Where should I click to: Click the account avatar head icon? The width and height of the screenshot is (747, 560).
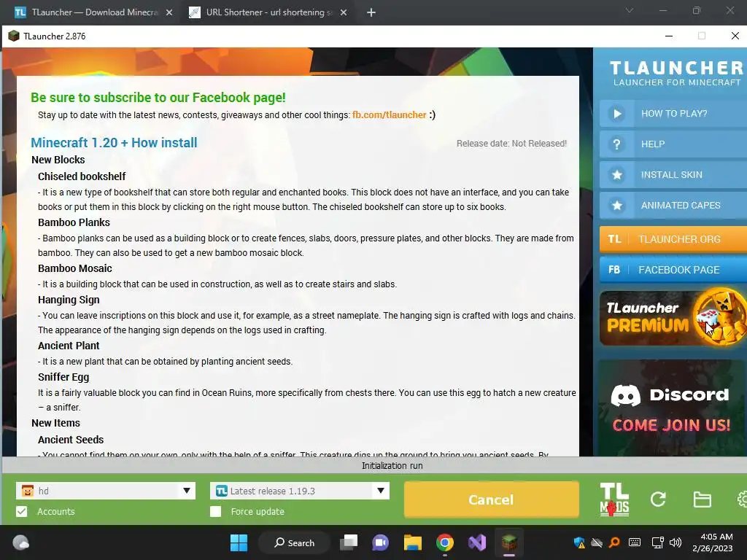(27, 491)
